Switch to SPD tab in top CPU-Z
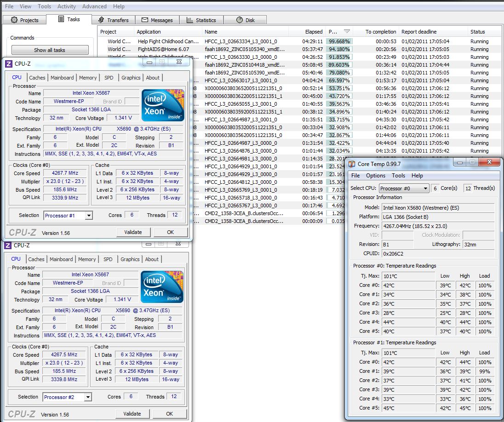Screen dimensions: 504x422 click(109, 77)
